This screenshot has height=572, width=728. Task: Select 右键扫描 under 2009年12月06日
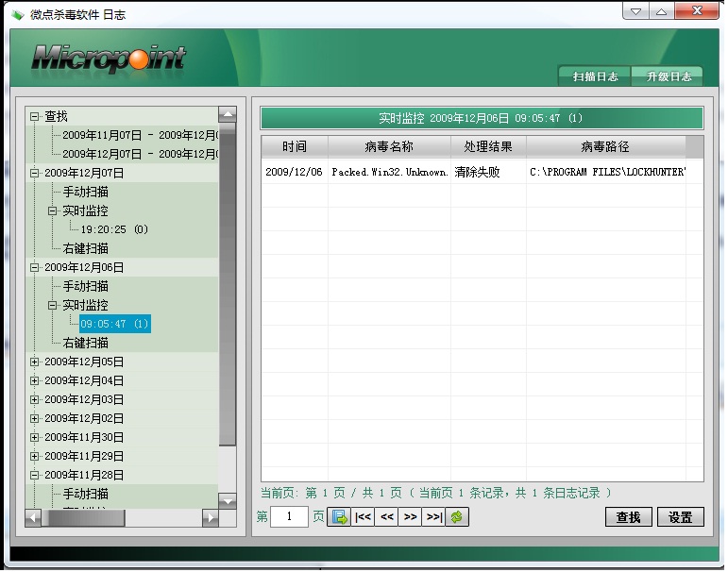[x=85, y=344]
